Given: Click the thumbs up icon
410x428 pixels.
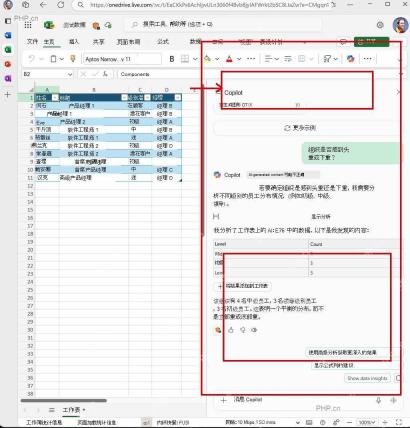Looking at the screenshot, I should [231, 330].
